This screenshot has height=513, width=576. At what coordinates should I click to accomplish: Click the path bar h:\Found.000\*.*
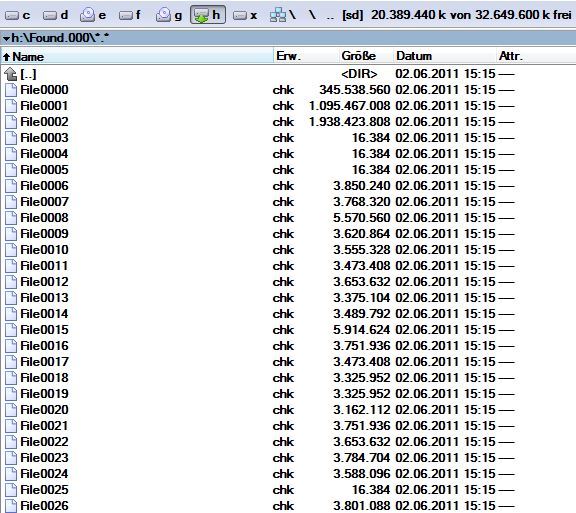click(x=288, y=38)
